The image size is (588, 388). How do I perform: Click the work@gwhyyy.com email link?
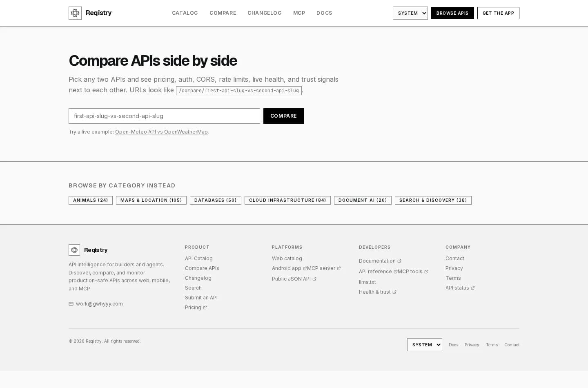[99, 304]
